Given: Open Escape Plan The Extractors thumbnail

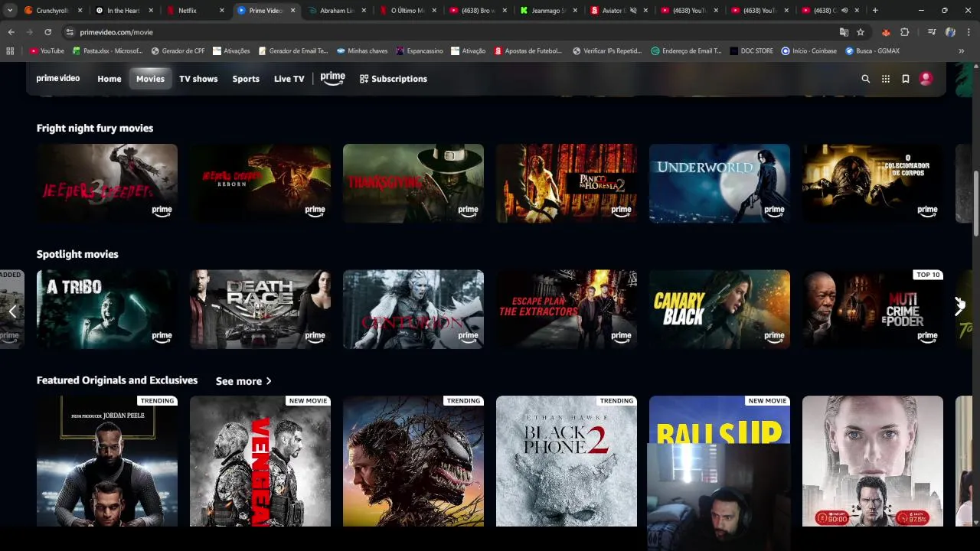Looking at the screenshot, I should point(567,309).
